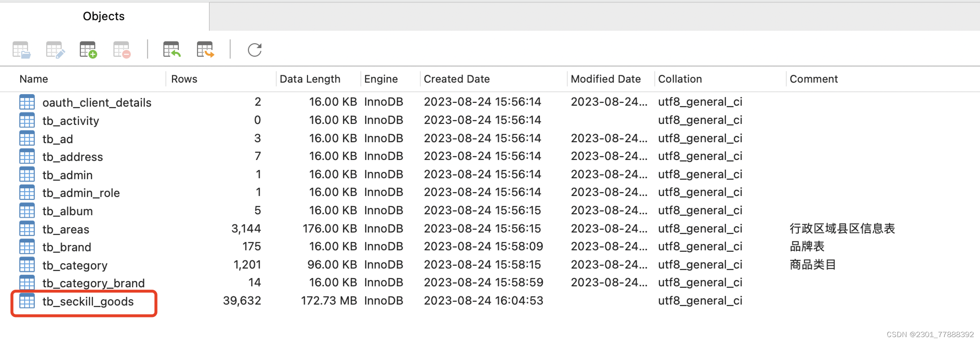This screenshot has width=980, height=342.
Task: Click the 39,632 row count cell
Action: [242, 301]
